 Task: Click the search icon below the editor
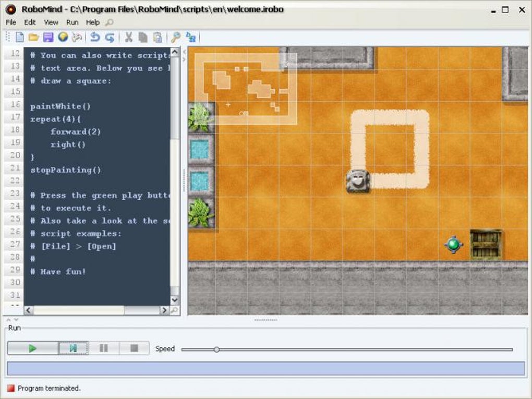[x=174, y=310]
